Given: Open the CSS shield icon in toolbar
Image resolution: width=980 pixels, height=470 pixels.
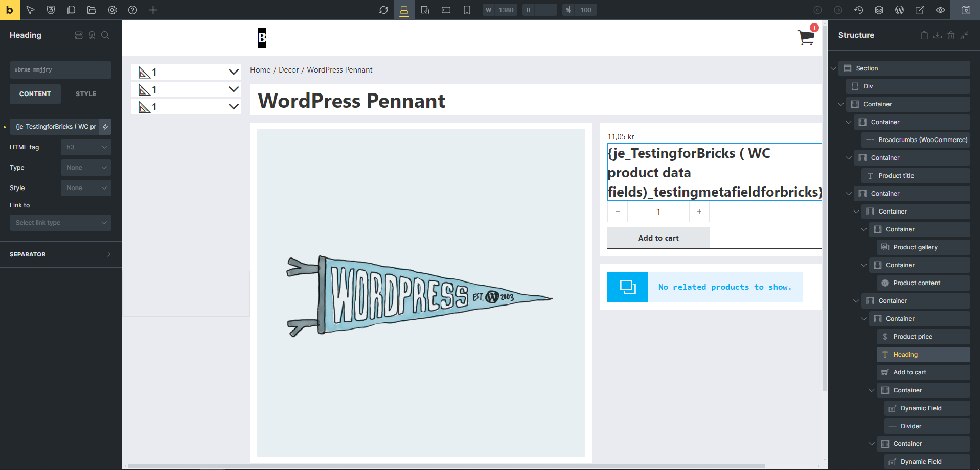Looking at the screenshot, I should 51,10.
